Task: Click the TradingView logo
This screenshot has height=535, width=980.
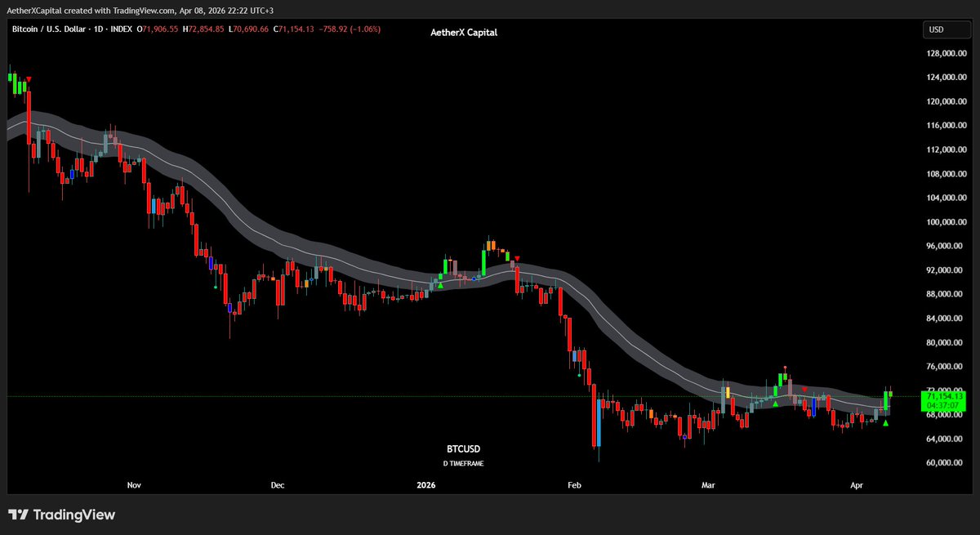Action: tap(62, 515)
